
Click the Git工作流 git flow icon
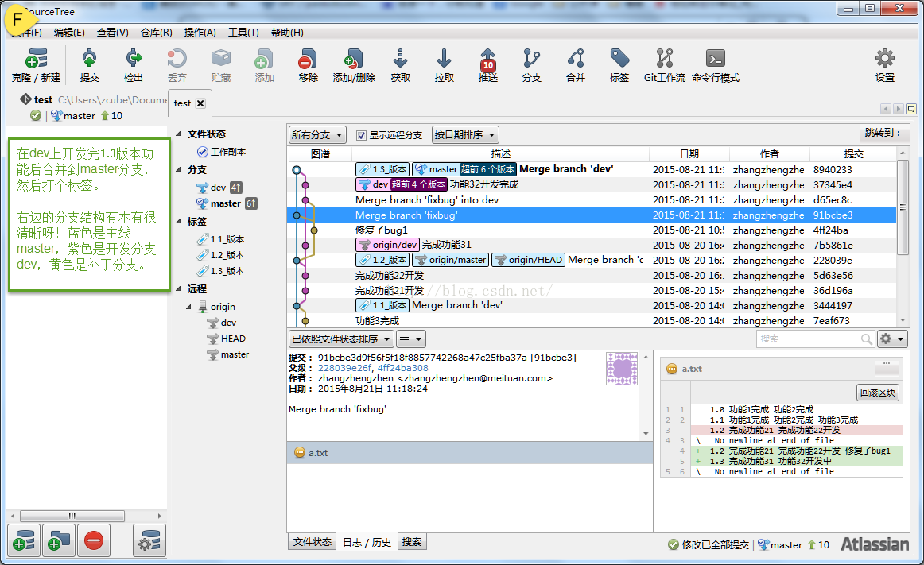coord(665,59)
